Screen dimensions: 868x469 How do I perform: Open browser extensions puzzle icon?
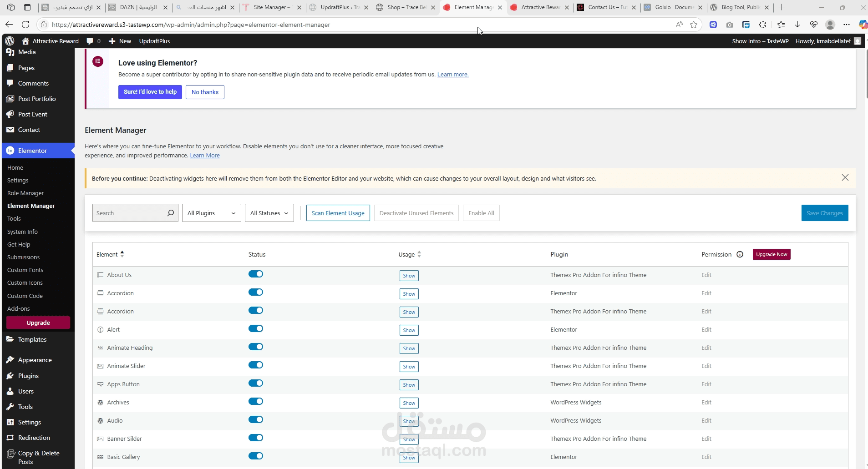click(x=763, y=25)
